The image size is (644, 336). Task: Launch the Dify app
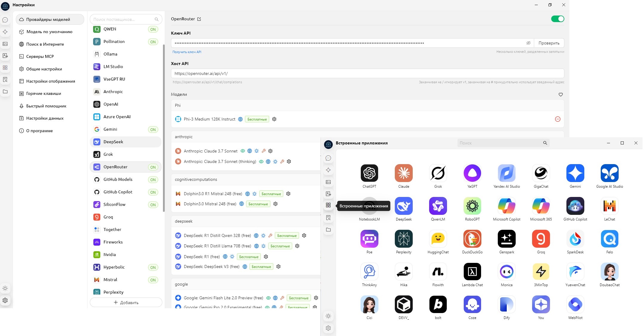pos(506,304)
